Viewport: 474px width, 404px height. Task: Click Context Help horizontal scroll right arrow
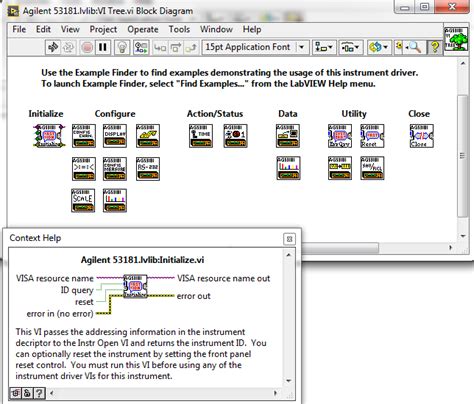[275, 393]
